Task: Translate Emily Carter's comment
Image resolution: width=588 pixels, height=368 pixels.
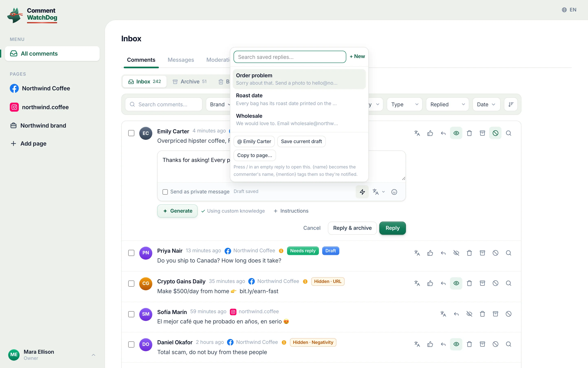Action: tap(417, 133)
